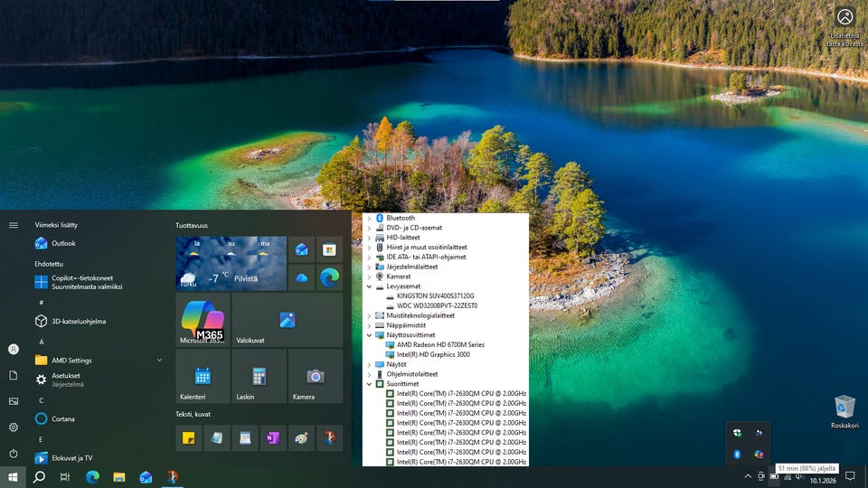Open the OneDrive cloud tile
Screen dimensions: 868x488
(301, 277)
